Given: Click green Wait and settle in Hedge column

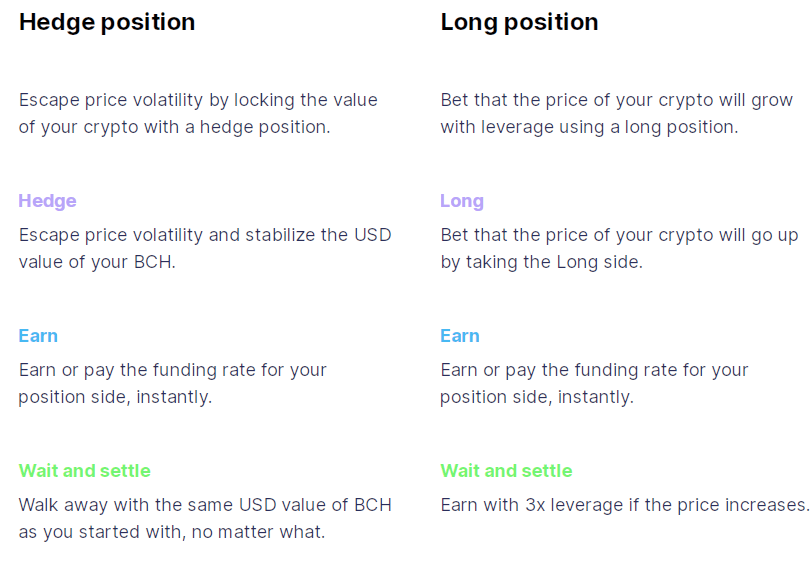Looking at the screenshot, I should click(85, 471).
